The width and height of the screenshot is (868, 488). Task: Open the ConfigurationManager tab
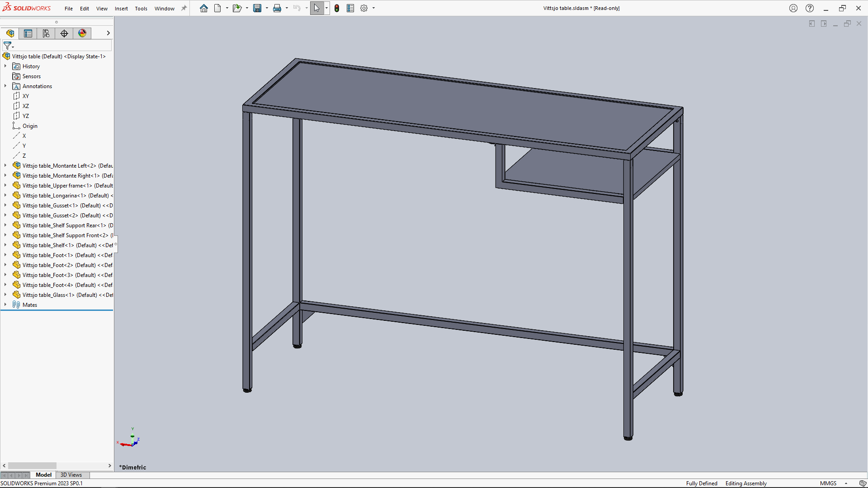(46, 33)
